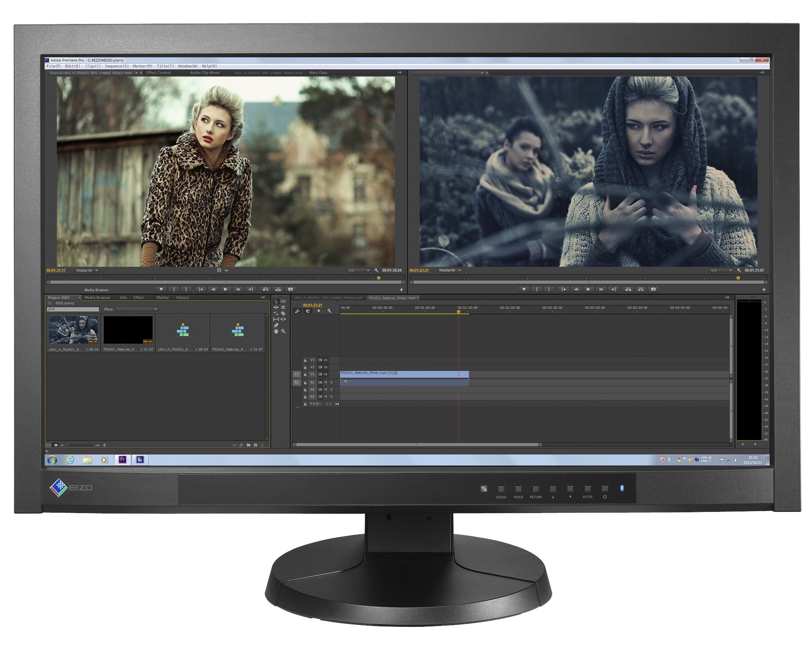The width and height of the screenshot is (812, 650).
Task: Solo audio track A2
Action: [331, 389]
